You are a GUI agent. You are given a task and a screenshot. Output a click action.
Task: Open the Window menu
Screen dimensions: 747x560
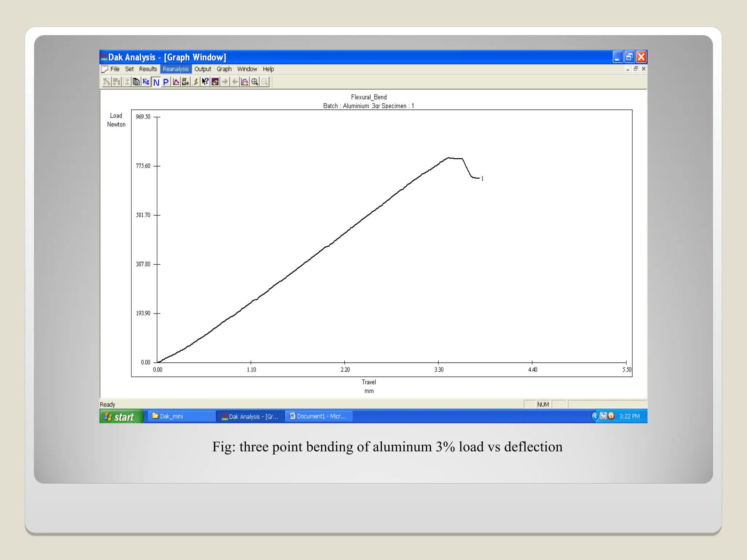point(247,69)
